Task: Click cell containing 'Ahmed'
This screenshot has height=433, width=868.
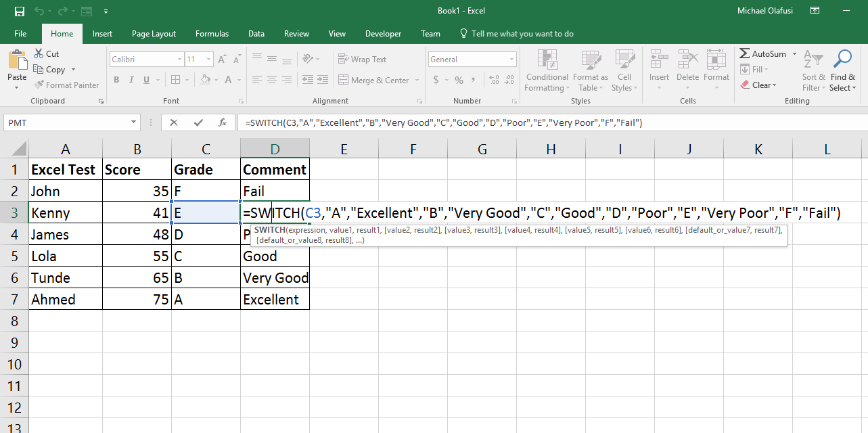Action: (66, 299)
